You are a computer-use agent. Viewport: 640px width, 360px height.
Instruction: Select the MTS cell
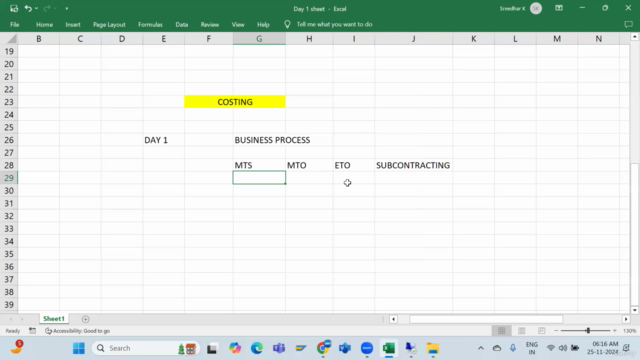pos(259,165)
